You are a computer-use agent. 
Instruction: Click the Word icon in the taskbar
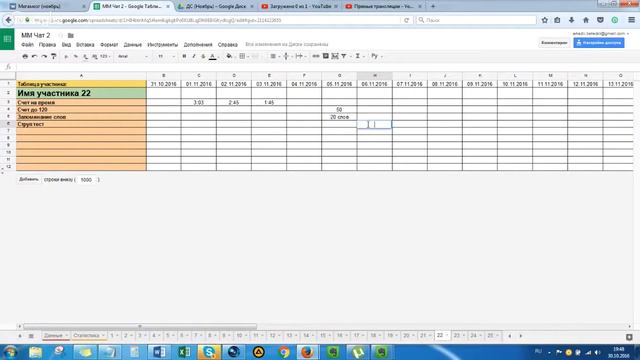(159, 352)
